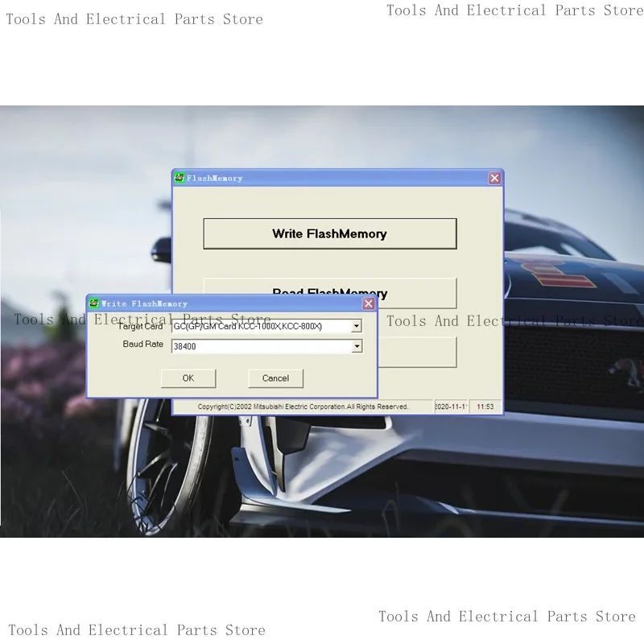Click the blank third button below Read FlashMemory
The height and width of the screenshot is (644, 644).
coord(417,352)
